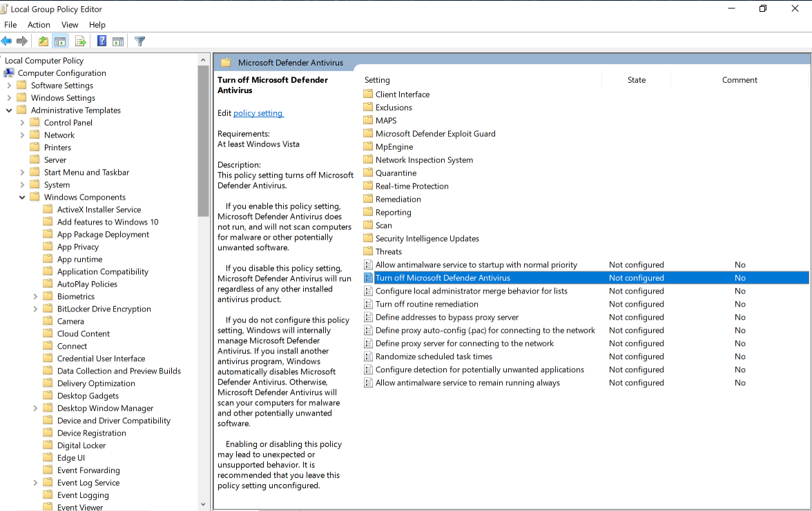
Task: Toggle the Show/Hide Console Tree icon
Action: [x=60, y=41]
